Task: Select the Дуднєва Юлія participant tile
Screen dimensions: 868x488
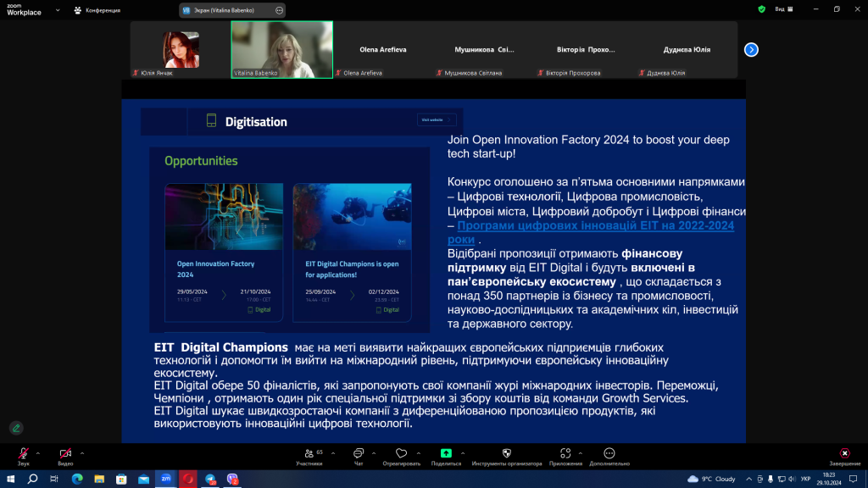Action: click(x=687, y=50)
